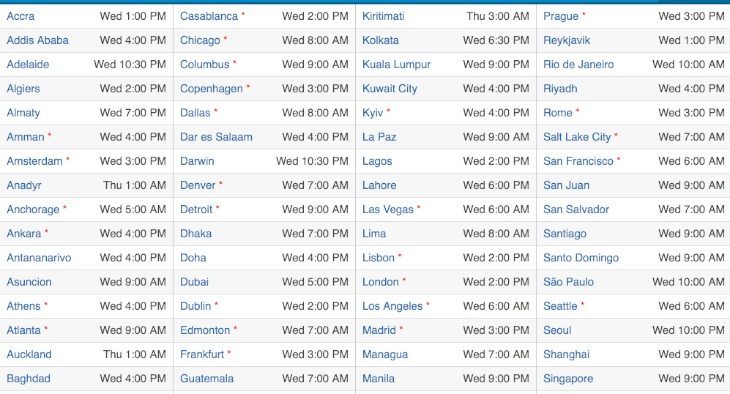This screenshot has height=394, width=730.
Task: Click the Kuwait City link
Action: [390, 89]
